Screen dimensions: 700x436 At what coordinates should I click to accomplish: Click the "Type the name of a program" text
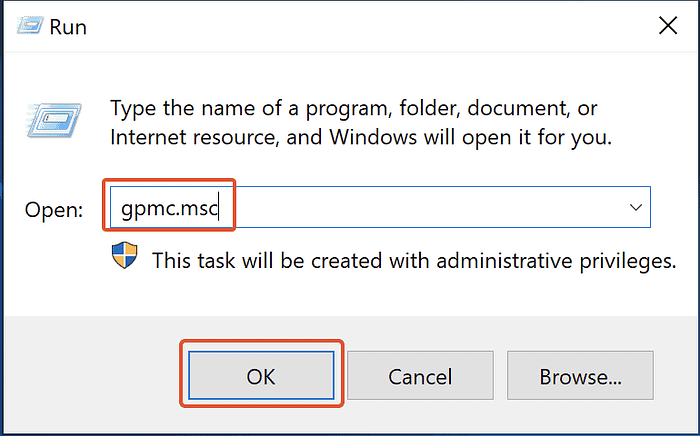pyautogui.click(x=250, y=107)
